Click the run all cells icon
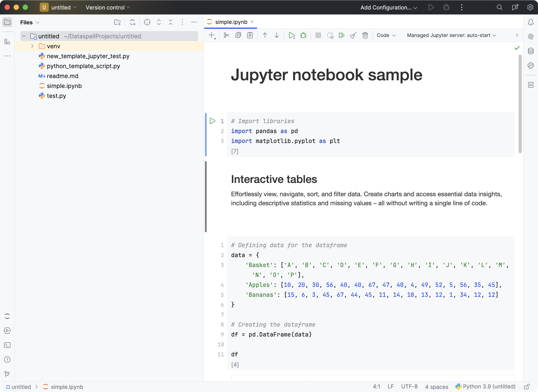This screenshot has height=392, width=538. click(341, 35)
